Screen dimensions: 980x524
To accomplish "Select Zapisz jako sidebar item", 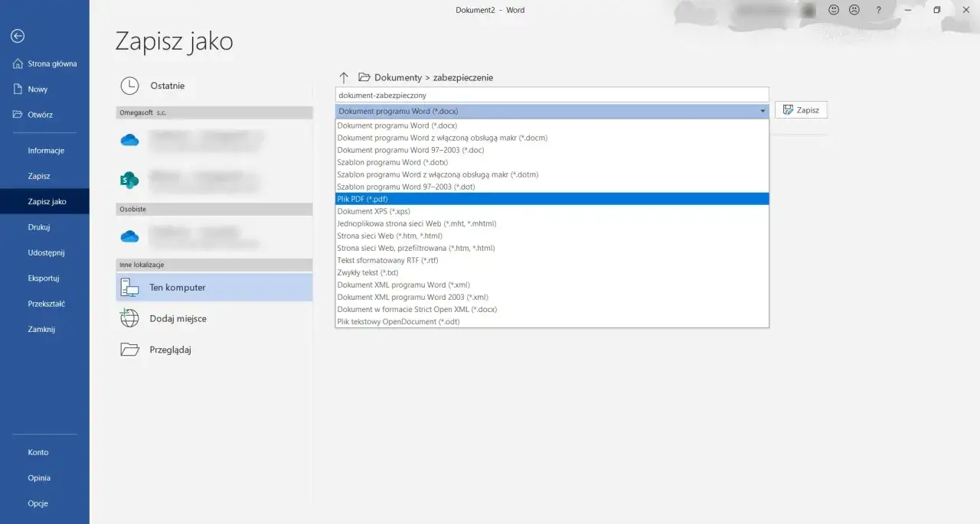I will click(44, 202).
